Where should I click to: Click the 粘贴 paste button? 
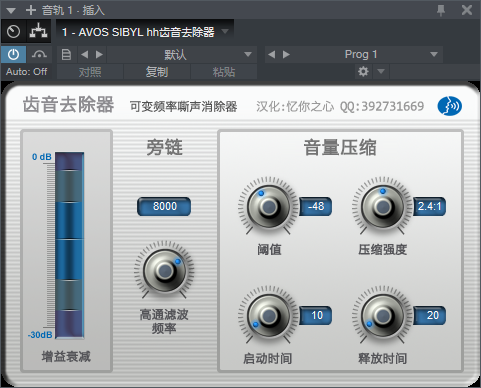224,72
